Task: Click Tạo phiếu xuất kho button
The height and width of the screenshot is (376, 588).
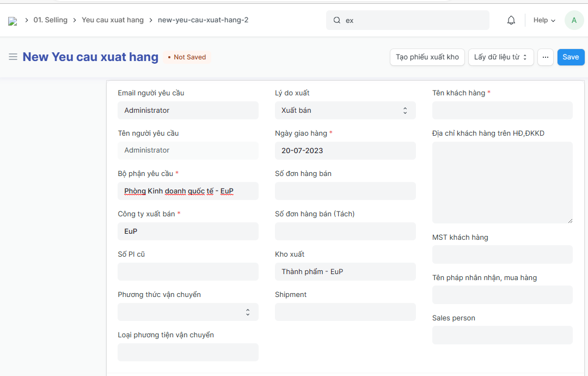Action: coord(427,57)
